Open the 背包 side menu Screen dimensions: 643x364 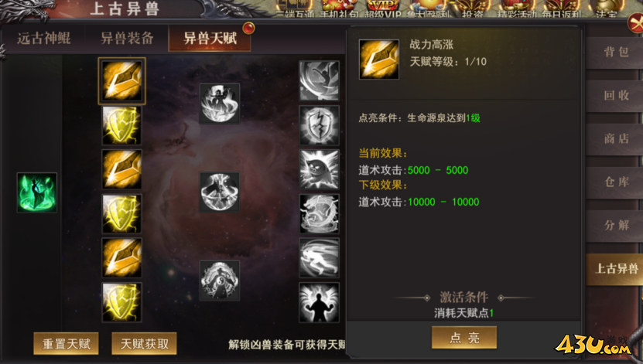(616, 52)
